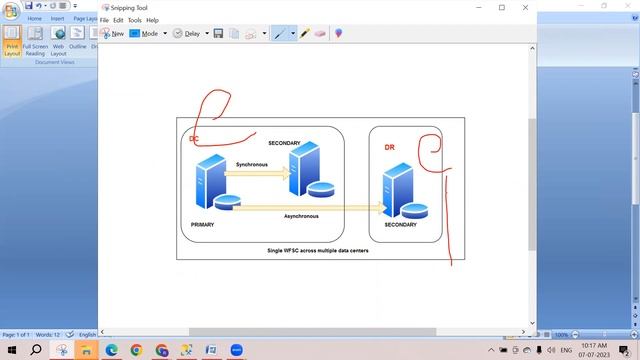Open File Explorer from the taskbar
The height and width of the screenshot is (360, 640).
pyautogui.click(x=86, y=350)
